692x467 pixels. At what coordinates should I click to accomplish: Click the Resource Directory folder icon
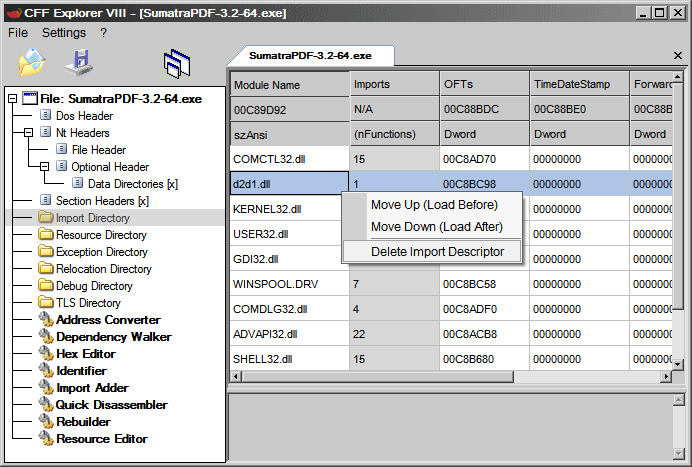[x=45, y=234]
